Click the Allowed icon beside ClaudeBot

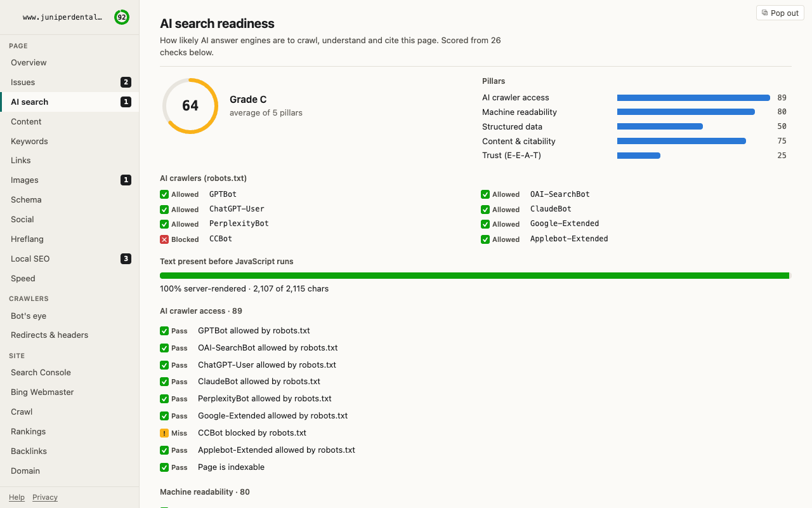[x=485, y=210]
